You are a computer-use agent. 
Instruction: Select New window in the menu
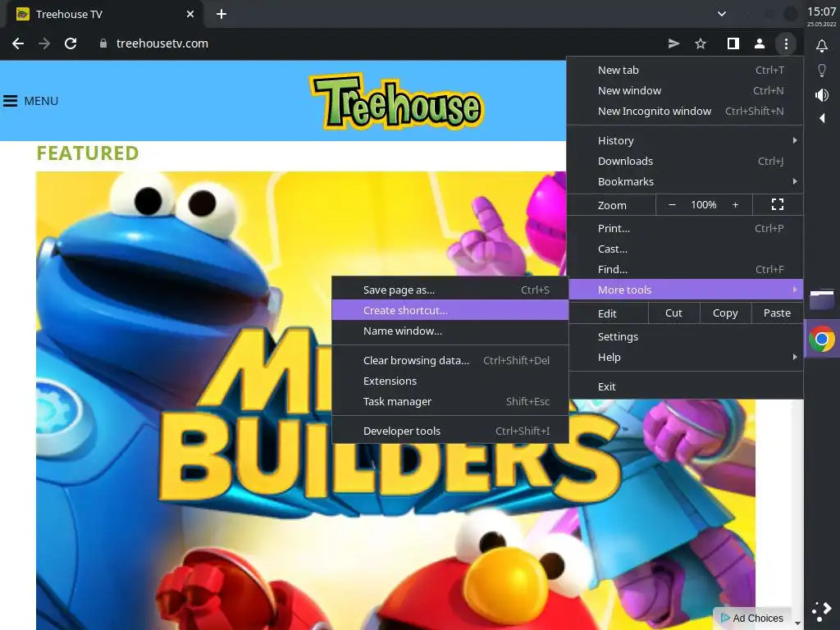tap(685, 90)
